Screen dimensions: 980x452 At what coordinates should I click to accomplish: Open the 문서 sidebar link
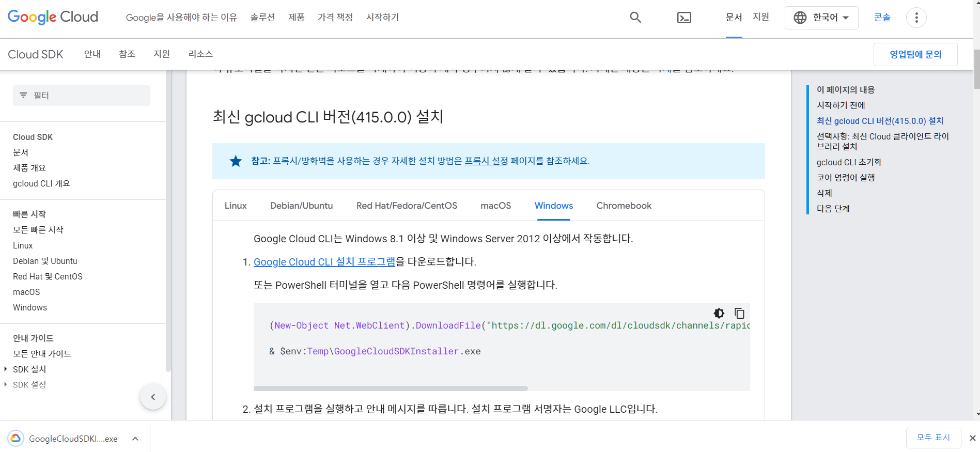[x=21, y=152]
